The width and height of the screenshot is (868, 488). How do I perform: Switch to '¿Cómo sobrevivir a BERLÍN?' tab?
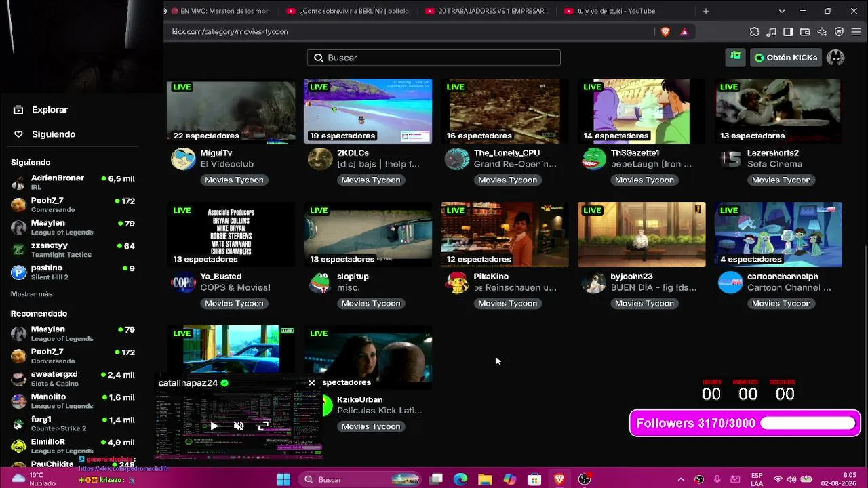(349, 11)
